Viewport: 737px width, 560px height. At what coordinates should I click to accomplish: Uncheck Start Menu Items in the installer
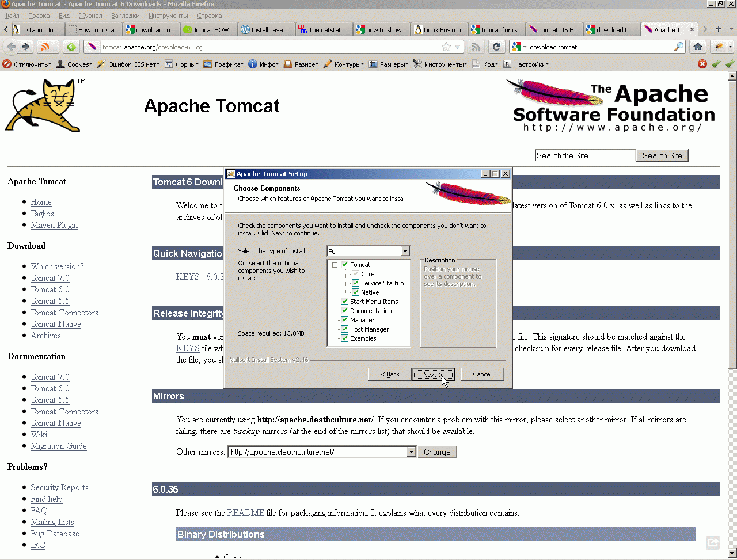344,302
